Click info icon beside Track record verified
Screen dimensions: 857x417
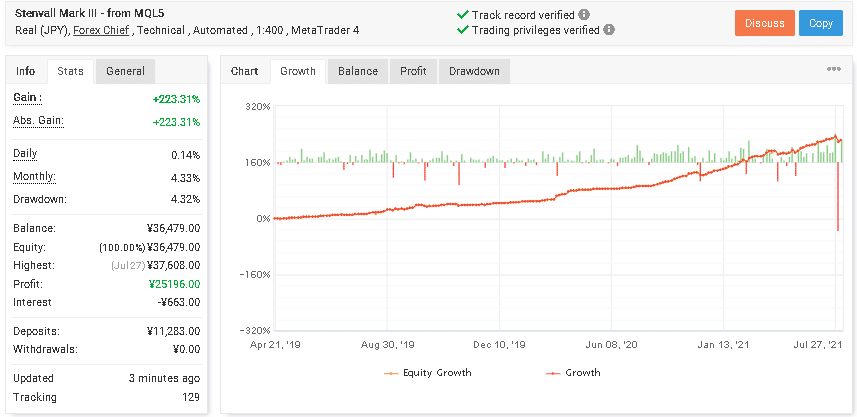(584, 15)
